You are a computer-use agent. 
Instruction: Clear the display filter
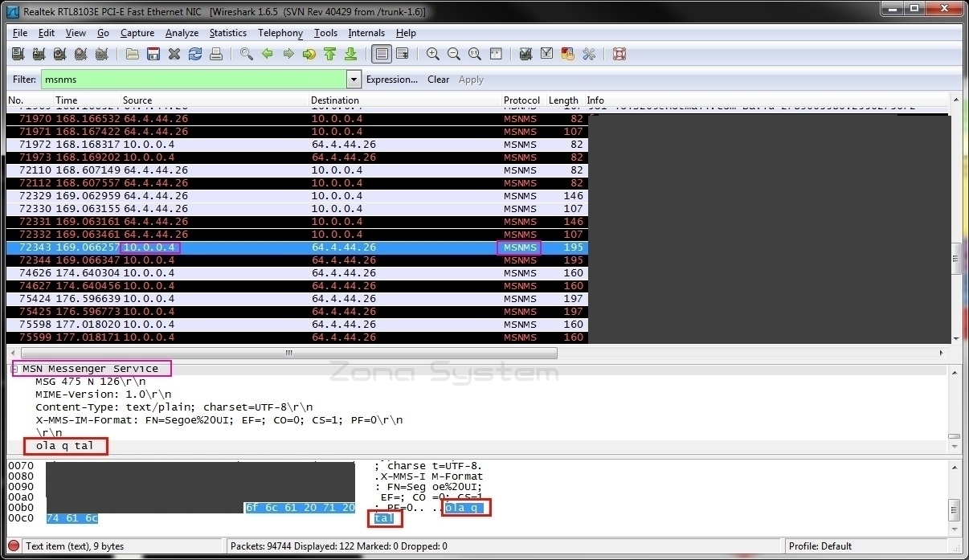click(x=439, y=80)
